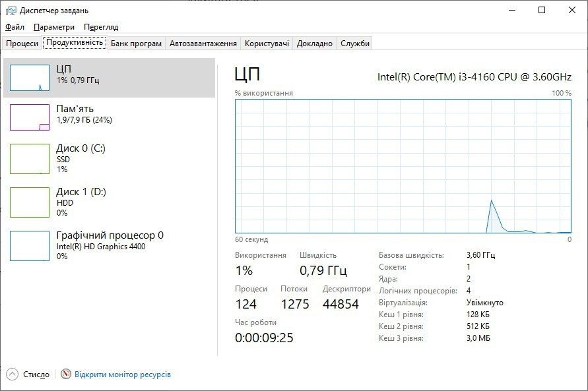
Task: Close the Диспетчер завдань window
Action: point(572,10)
